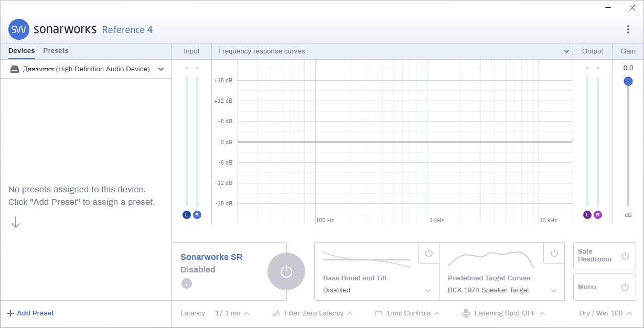644x328 pixels.
Task: Click the 0 dB line on the frequency graph
Action: point(405,142)
